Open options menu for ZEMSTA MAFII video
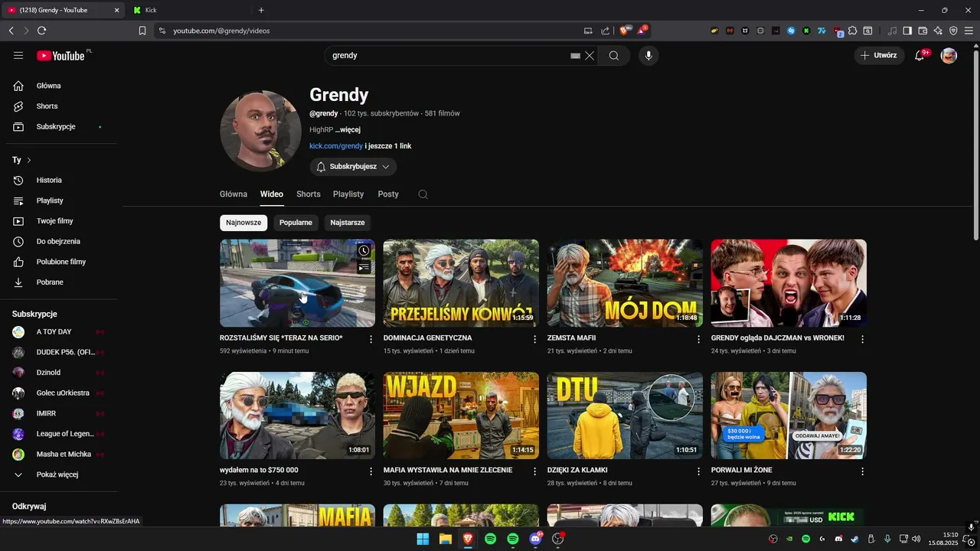Screen dimensions: 980x551 coord(698,339)
